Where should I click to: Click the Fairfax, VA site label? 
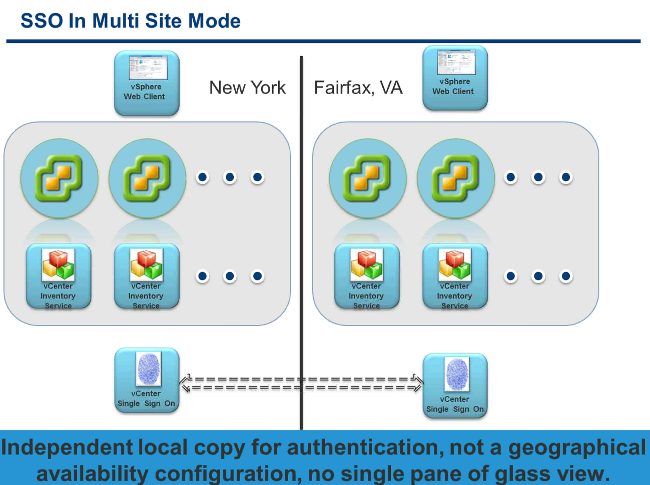358,87
